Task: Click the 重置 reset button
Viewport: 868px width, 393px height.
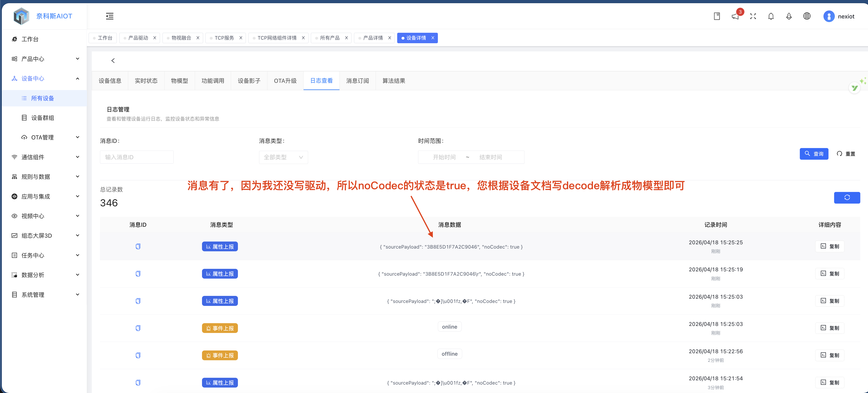Action: (846, 154)
